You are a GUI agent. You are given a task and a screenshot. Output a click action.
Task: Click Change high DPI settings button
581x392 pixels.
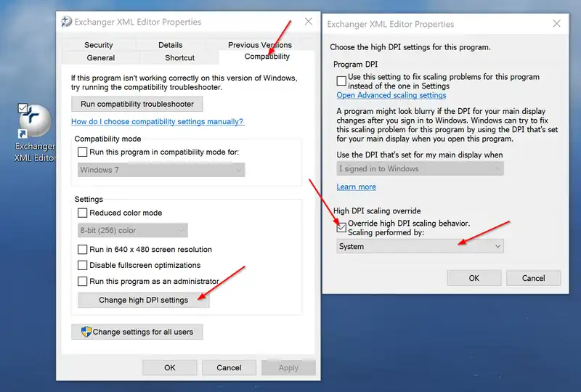tap(143, 300)
